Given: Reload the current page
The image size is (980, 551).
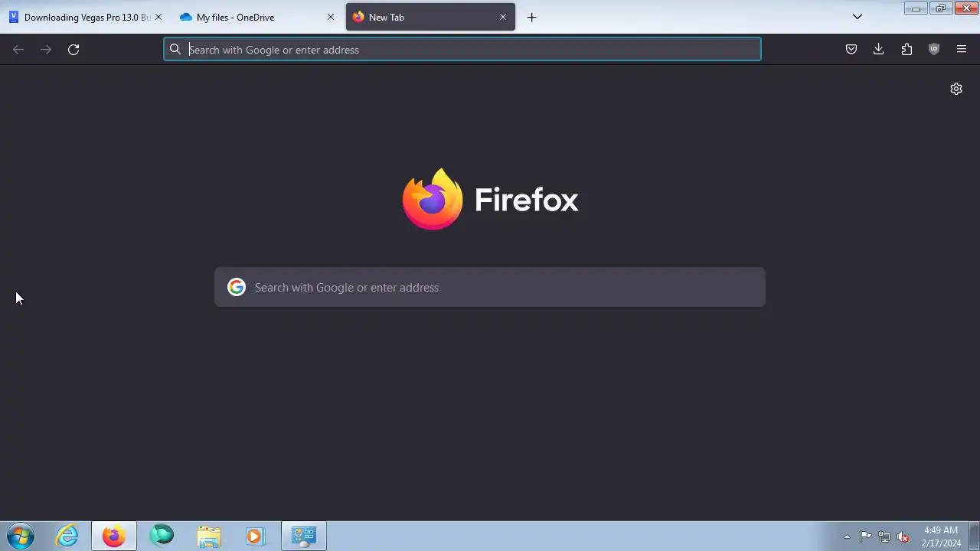Looking at the screenshot, I should click(x=73, y=50).
